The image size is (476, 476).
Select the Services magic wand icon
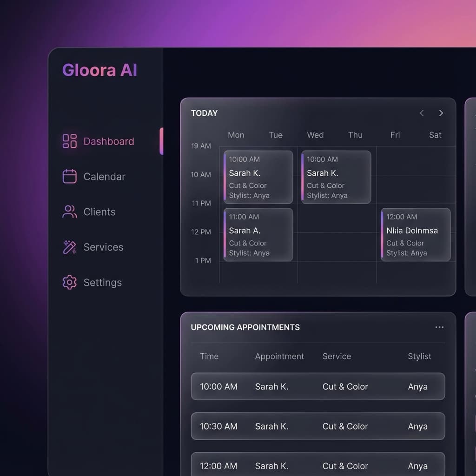click(x=69, y=247)
